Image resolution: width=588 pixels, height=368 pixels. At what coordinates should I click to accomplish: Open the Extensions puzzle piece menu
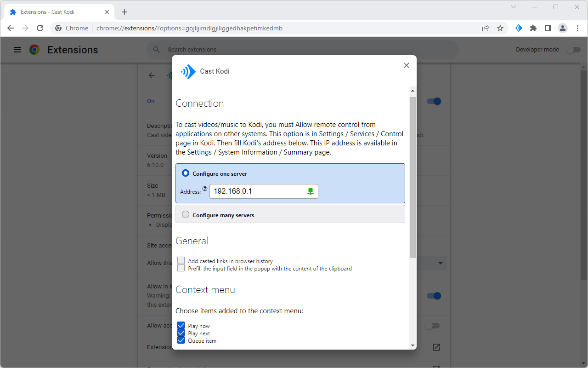tap(533, 28)
